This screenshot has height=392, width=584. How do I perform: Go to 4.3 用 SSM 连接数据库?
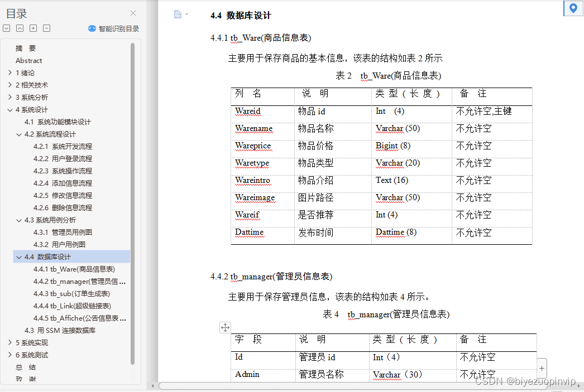tap(60, 331)
